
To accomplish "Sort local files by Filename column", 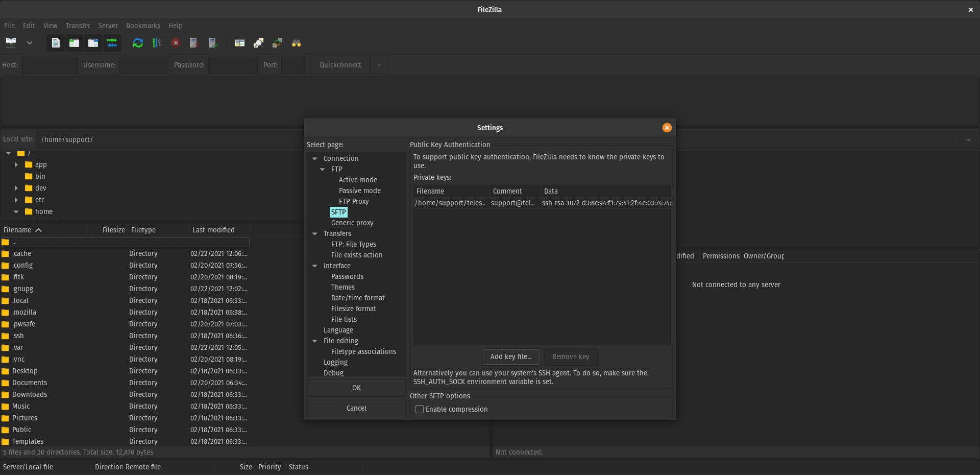I will click(43, 230).
